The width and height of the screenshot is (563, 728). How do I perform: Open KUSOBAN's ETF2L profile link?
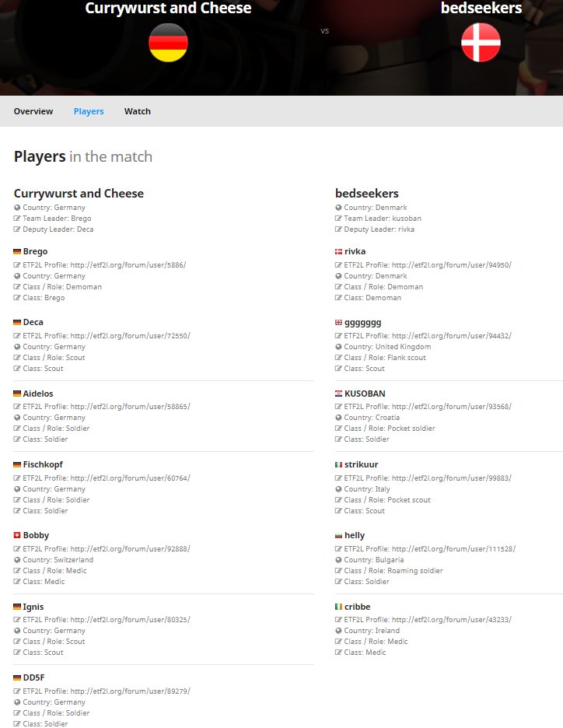[452, 407]
